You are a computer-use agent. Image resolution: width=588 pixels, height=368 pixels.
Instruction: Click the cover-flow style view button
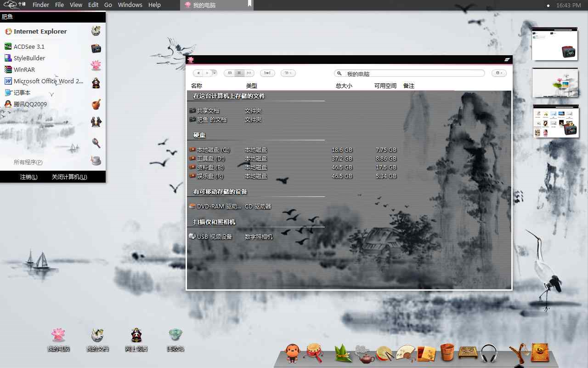267,73
